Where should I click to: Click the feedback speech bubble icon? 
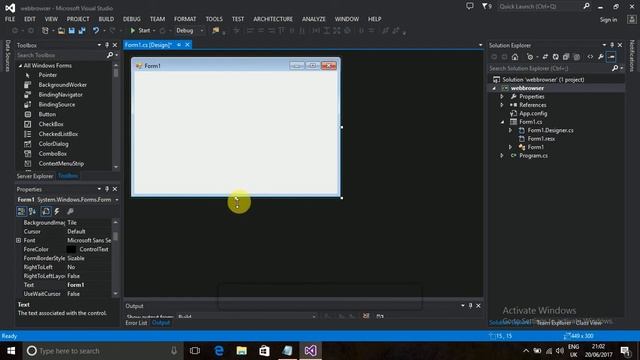point(470,6)
